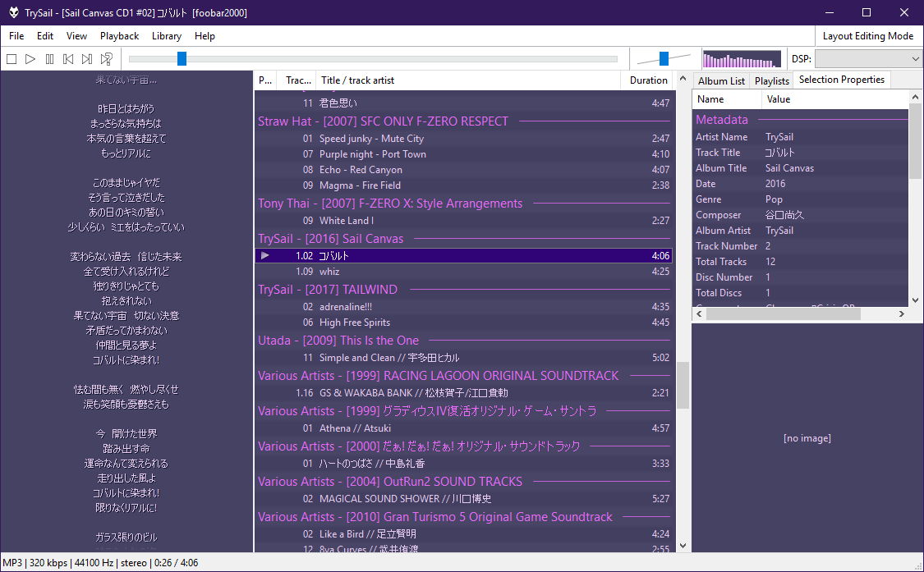Select the track 'High Free Spirits'
Screen dimensions: 924x572
pyautogui.click(x=464, y=323)
